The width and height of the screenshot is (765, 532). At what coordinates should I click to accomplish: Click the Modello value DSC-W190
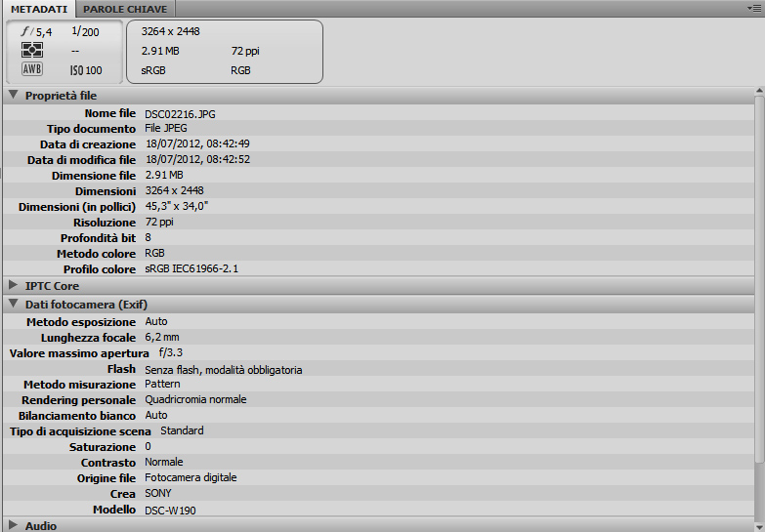pos(170,511)
